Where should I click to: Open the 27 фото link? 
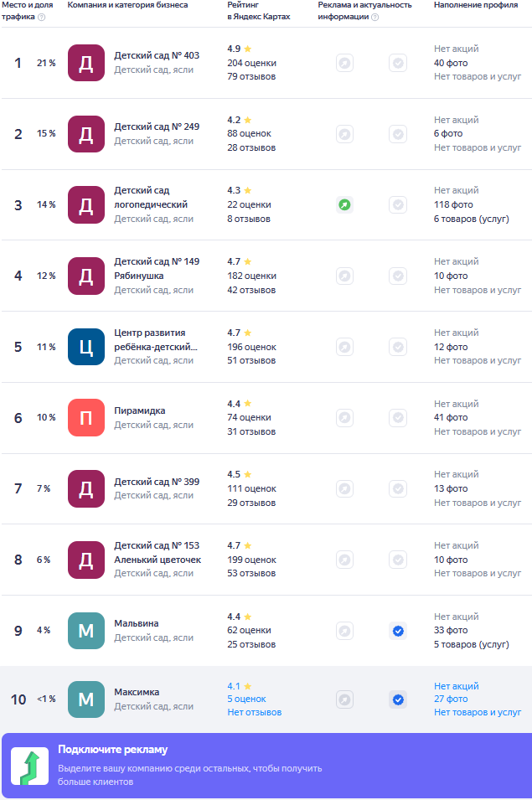451,699
